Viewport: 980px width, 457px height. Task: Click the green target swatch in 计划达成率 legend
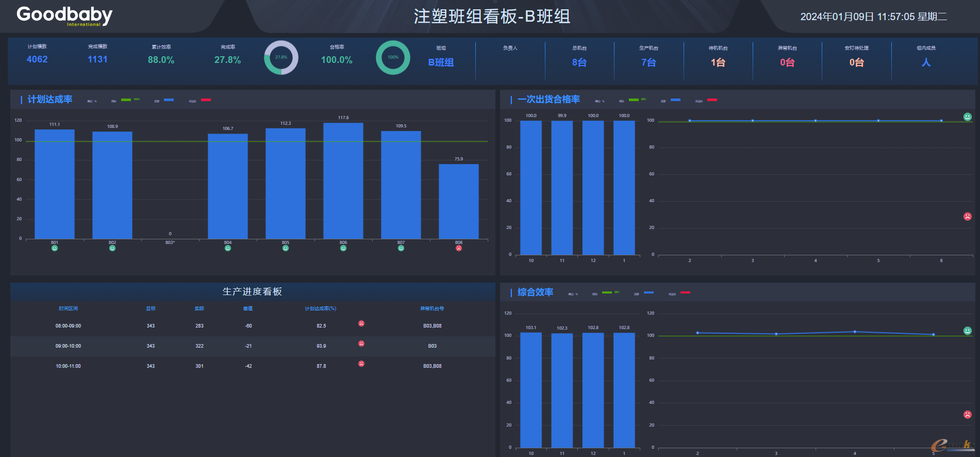coord(126,100)
